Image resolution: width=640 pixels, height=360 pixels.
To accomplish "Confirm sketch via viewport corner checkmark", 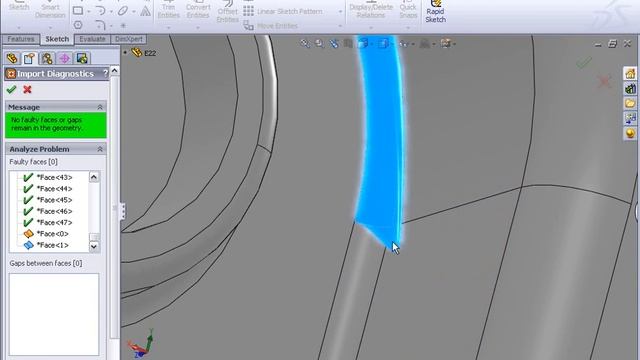I will point(584,63).
